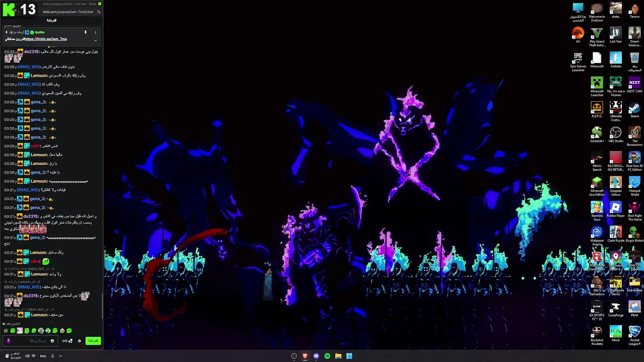This screenshot has height=362, width=644.
Task: Select the Fortnite desktop icon
Action: point(616,60)
